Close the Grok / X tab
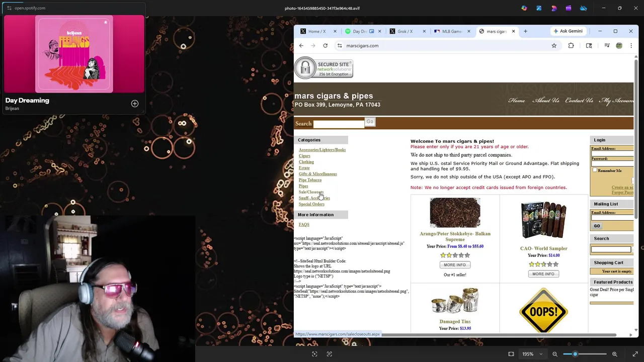This screenshot has width=644, height=362. point(424,31)
